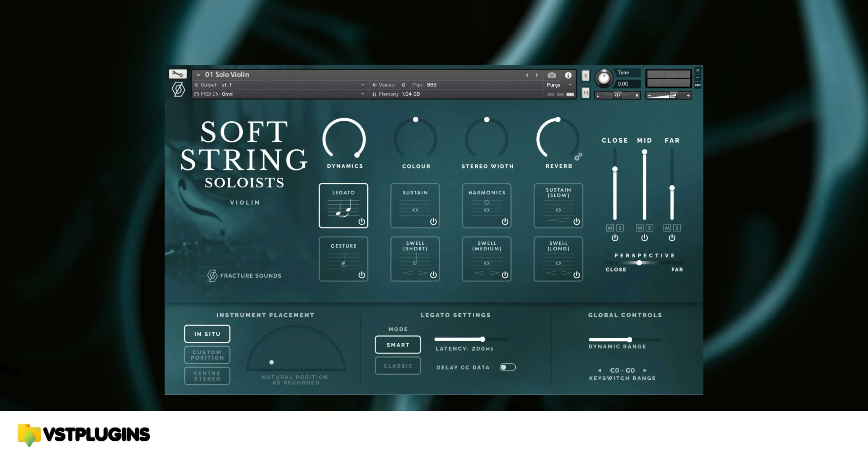Select the Gesture articulation box
The height and width of the screenshot is (460, 868).
[x=343, y=259]
